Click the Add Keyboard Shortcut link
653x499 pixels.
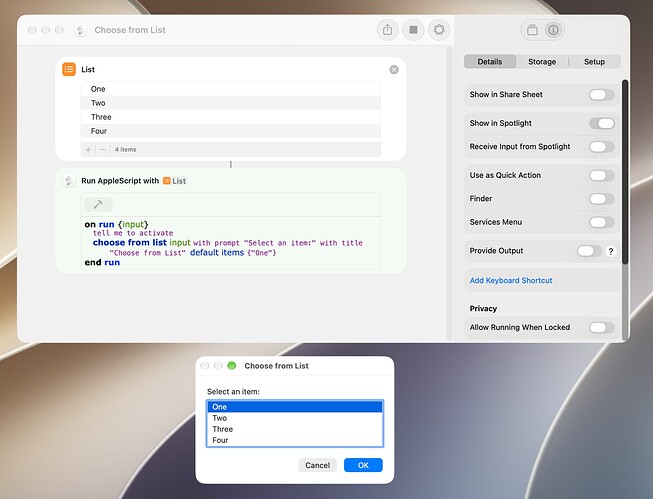pyautogui.click(x=511, y=280)
